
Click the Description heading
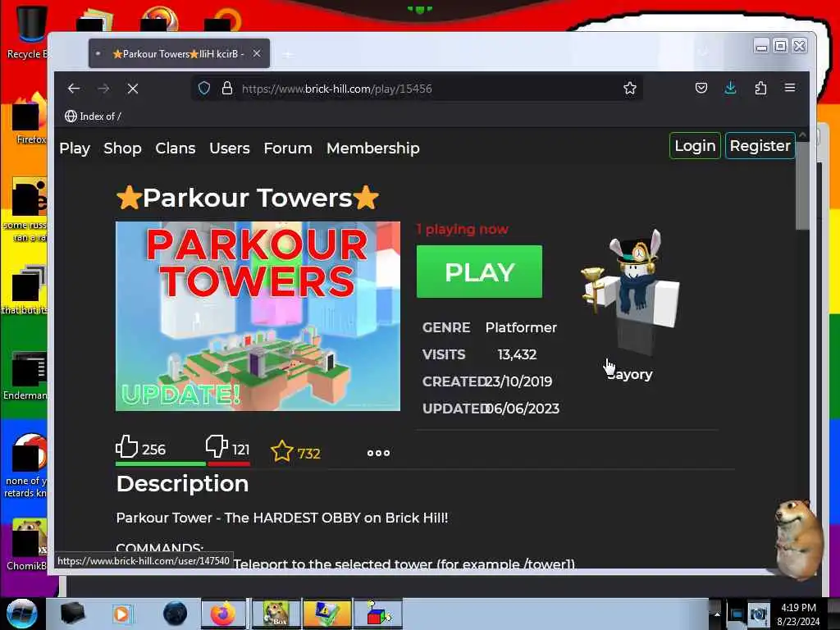[183, 484]
